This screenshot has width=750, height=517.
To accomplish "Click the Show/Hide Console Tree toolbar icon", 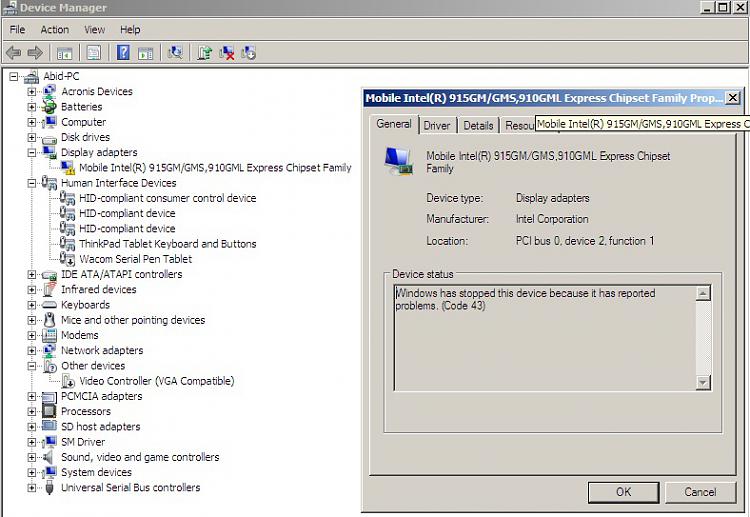I will (64, 53).
